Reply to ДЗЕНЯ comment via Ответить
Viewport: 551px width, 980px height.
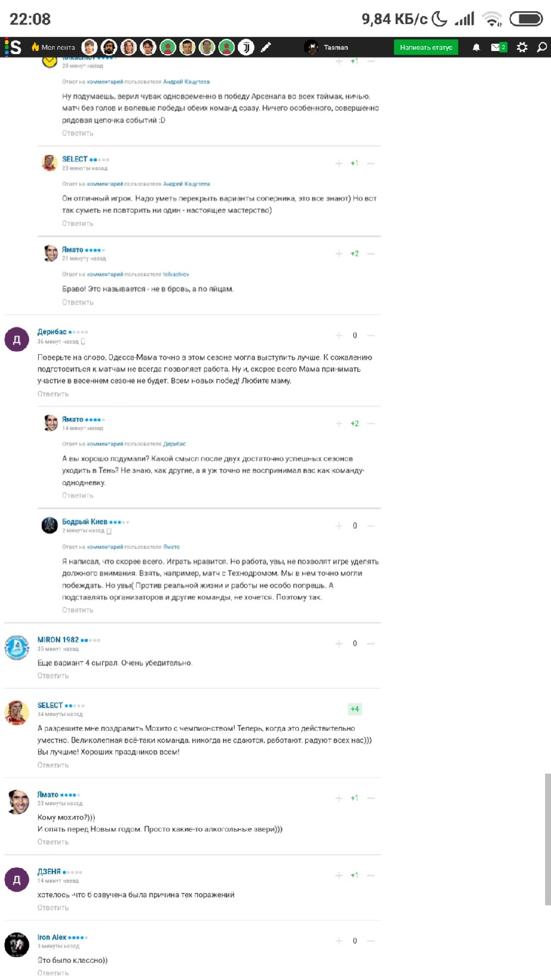[x=53, y=908]
